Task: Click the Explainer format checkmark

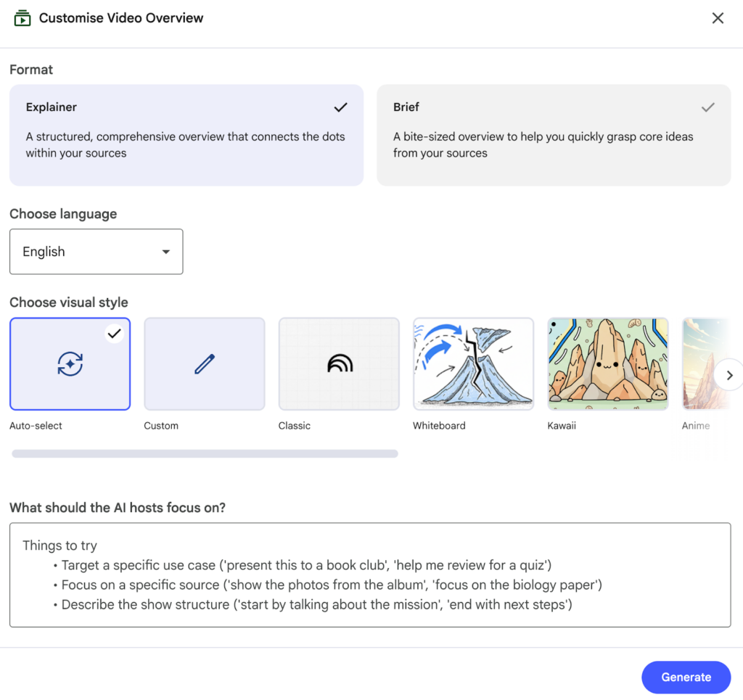Action: pos(340,107)
